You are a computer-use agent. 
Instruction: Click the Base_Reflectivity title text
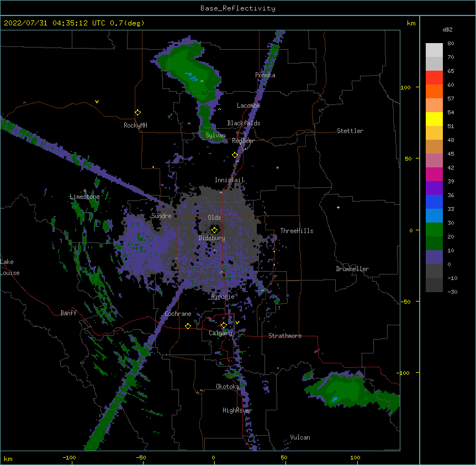(238, 8)
